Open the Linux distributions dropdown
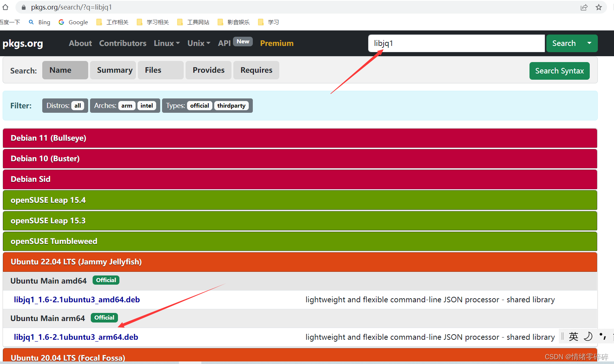Viewport: 614px width, 364px height. pyautogui.click(x=166, y=43)
